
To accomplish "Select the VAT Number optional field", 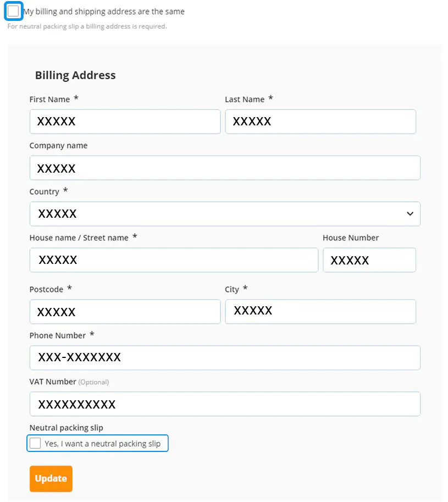I will coord(225,404).
